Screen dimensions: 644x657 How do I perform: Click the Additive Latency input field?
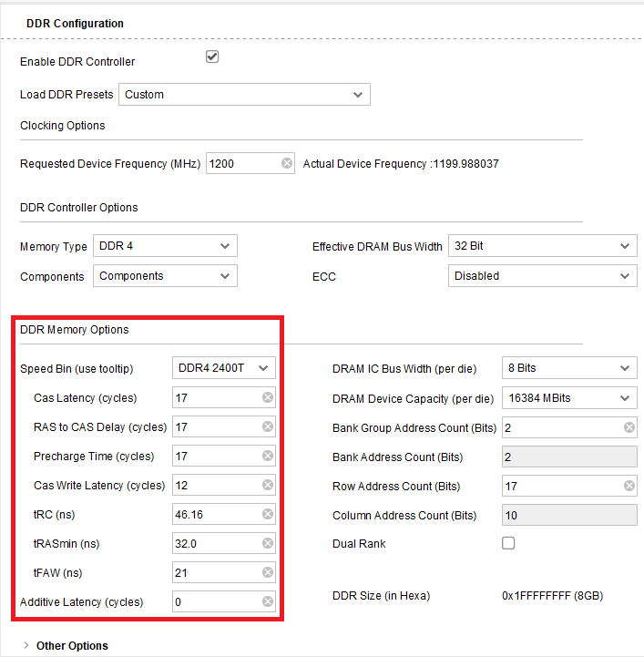[215, 602]
